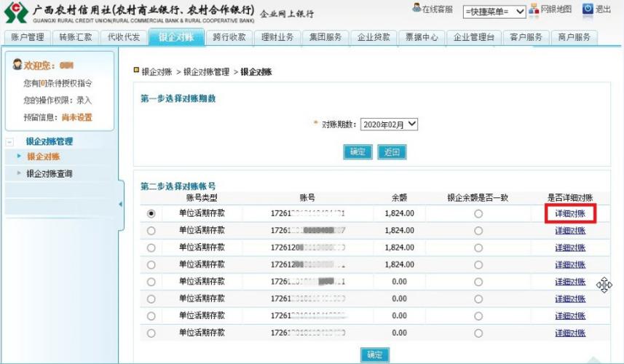
Task: Open the 网银地图 site map icon
Action: click(534, 9)
